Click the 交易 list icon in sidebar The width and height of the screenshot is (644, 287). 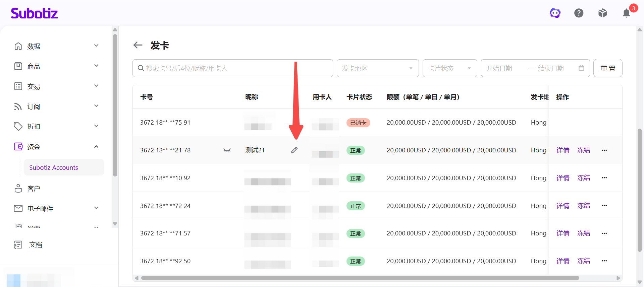[x=18, y=86]
